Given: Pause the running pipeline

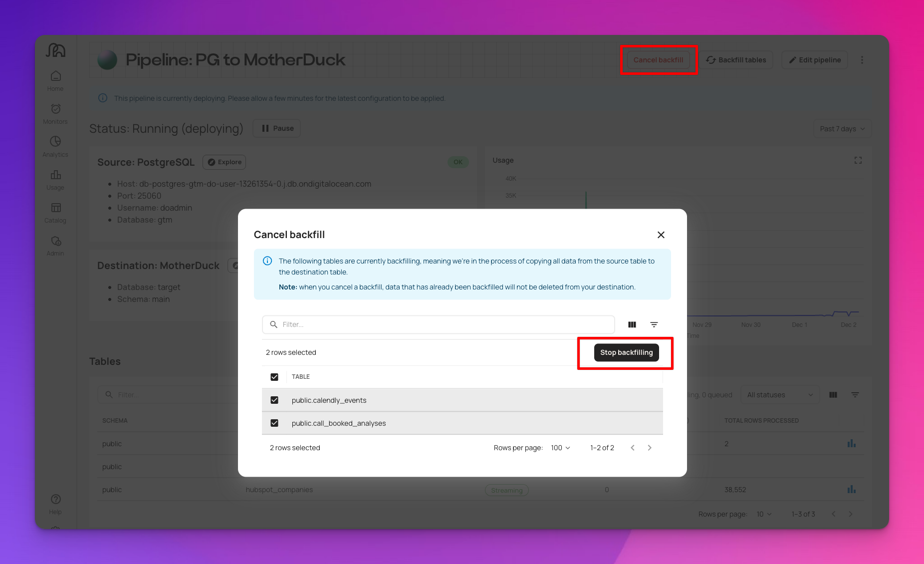Looking at the screenshot, I should [277, 128].
